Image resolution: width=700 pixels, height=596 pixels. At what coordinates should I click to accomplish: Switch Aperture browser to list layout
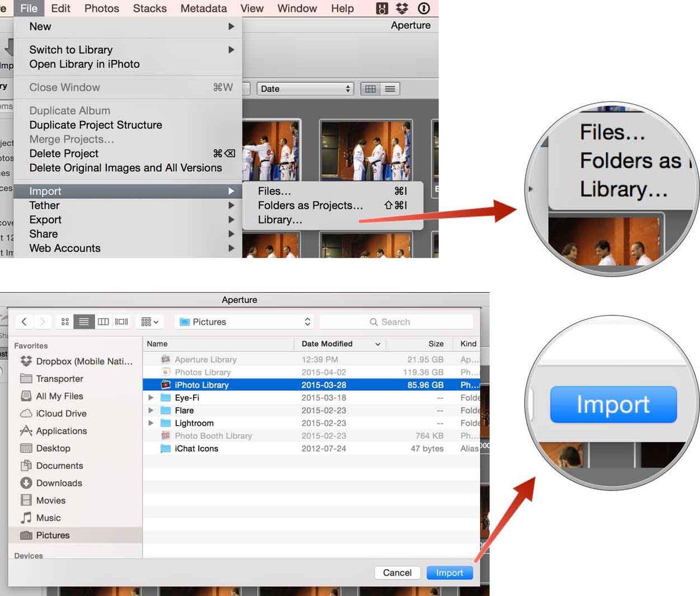tap(388, 88)
